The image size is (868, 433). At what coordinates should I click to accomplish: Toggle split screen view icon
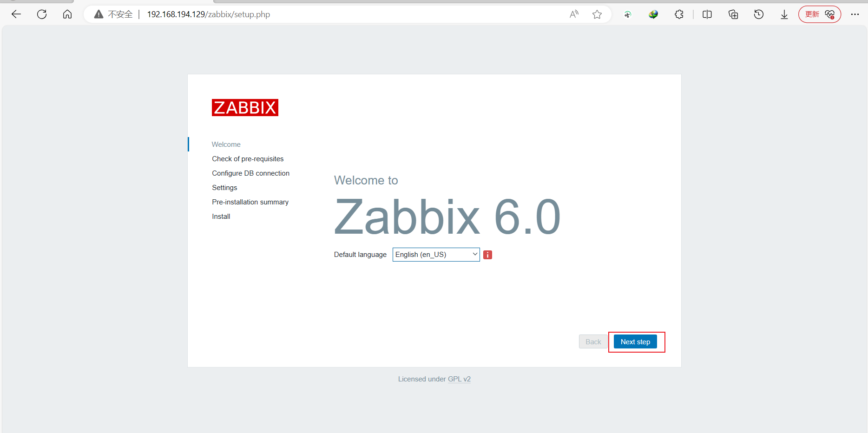(707, 14)
